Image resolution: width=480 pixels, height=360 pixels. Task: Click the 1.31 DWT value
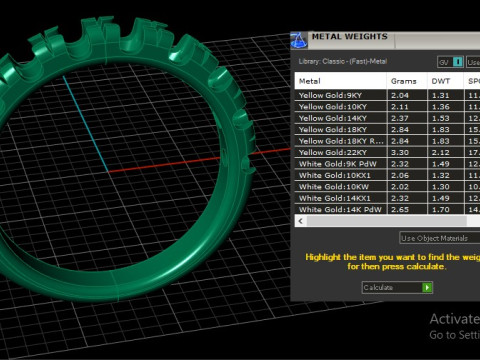[441, 95]
